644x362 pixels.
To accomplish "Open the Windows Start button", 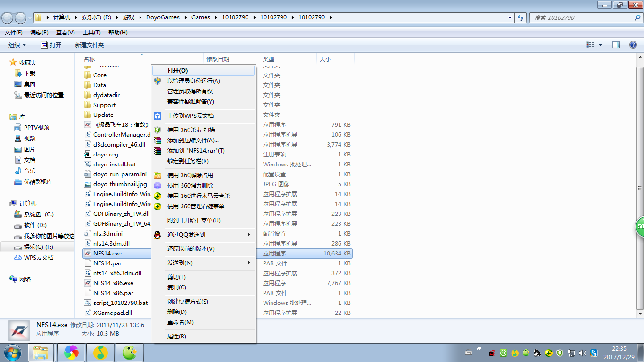I will click(x=12, y=352).
